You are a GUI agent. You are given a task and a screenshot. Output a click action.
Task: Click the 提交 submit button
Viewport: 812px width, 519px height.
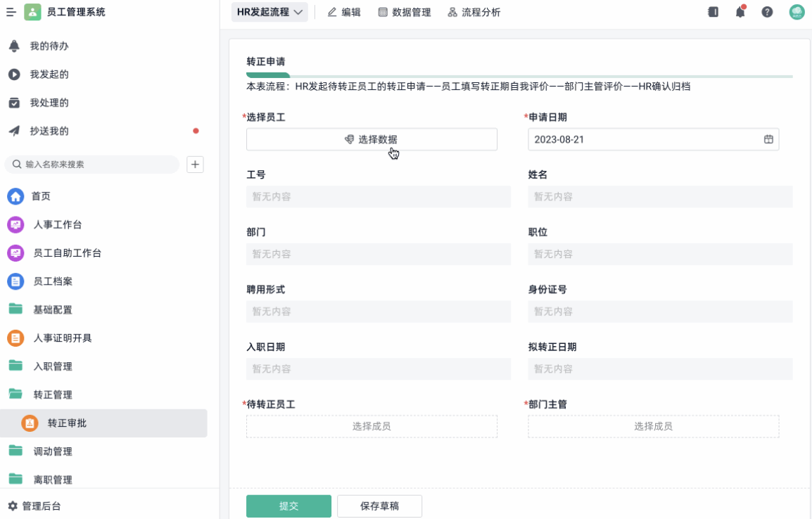pos(288,506)
